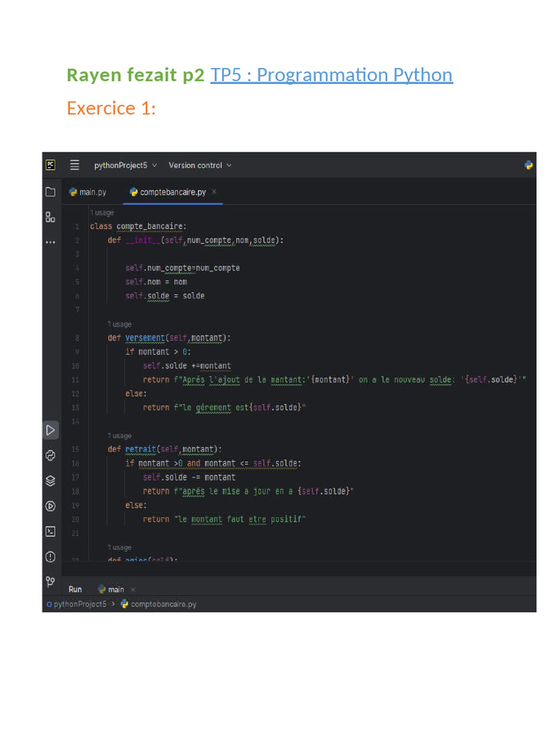Show more tool windows ellipsis

tap(50, 242)
